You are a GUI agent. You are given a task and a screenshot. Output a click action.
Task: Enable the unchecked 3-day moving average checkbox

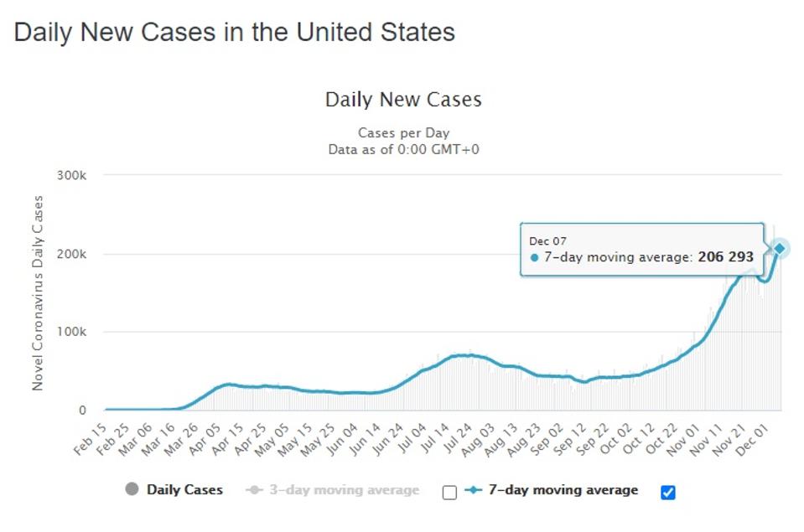coord(449,492)
